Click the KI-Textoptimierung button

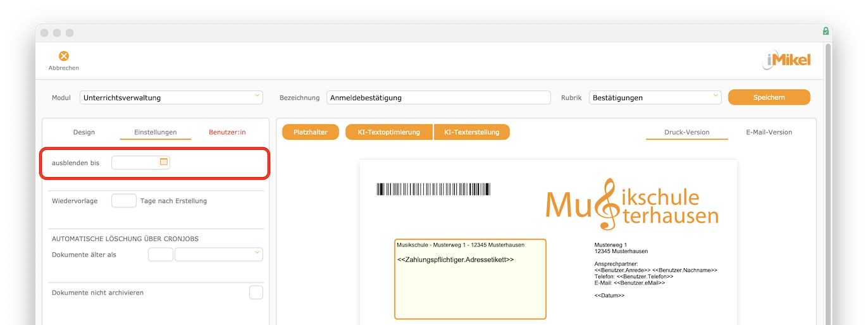tap(389, 132)
